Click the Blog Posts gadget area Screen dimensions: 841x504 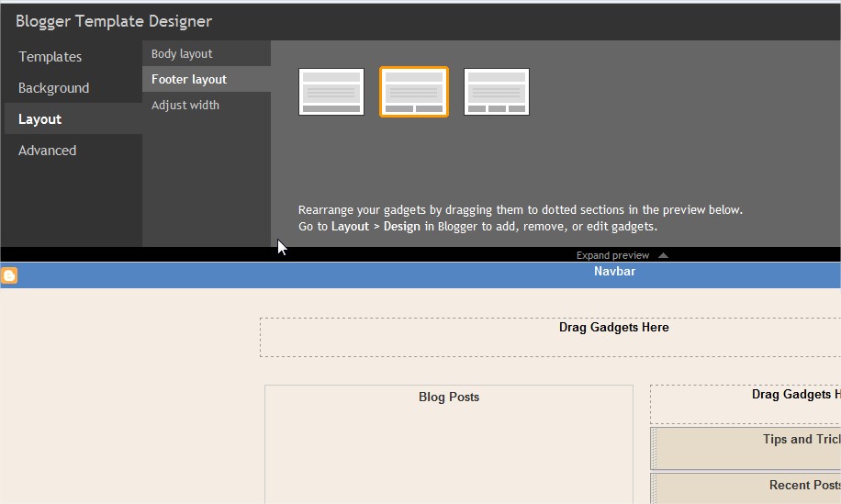click(x=449, y=444)
